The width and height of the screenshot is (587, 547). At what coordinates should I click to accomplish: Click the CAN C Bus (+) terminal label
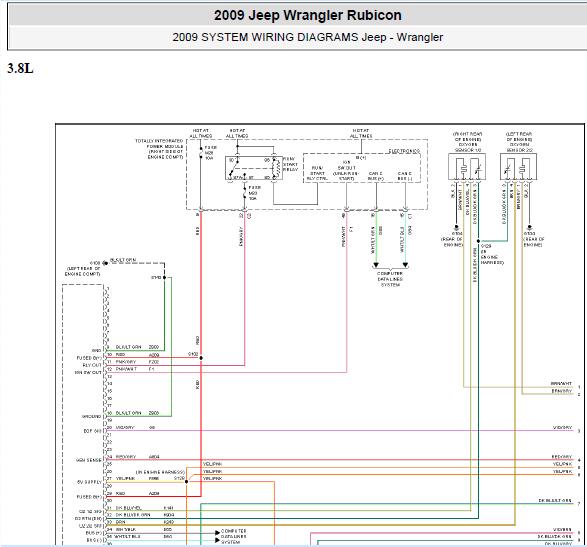(375, 176)
